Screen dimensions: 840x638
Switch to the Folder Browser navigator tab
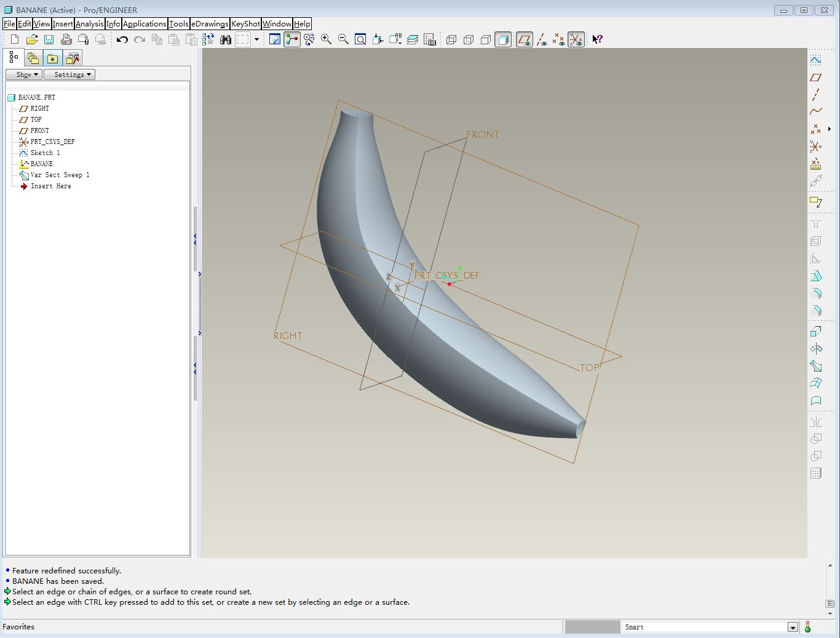pos(33,58)
